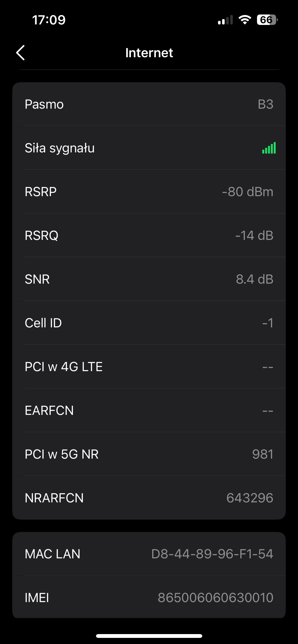Tap the Wi-Fi icon in status bar
Image resolution: width=298 pixels, height=644 pixels.
click(245, 20)
